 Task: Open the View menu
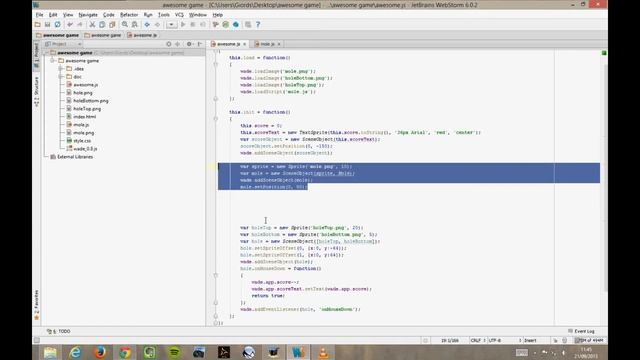68,15
